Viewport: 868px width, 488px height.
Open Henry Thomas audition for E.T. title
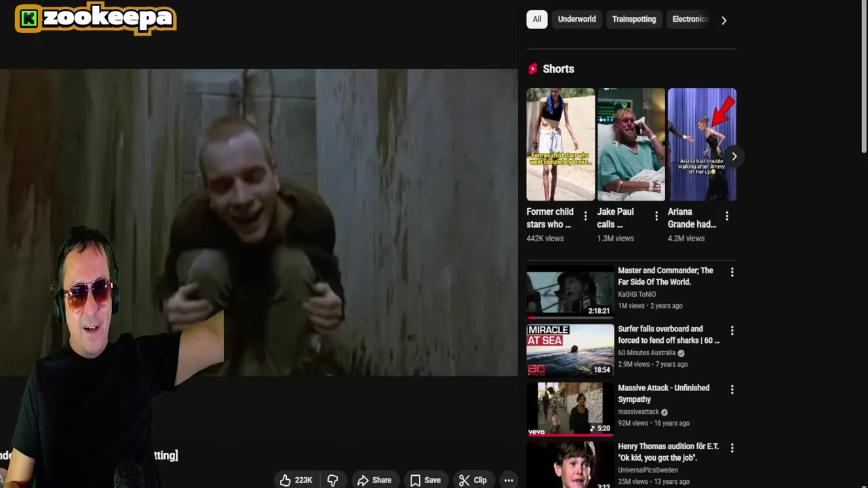(x=668, y=452)
